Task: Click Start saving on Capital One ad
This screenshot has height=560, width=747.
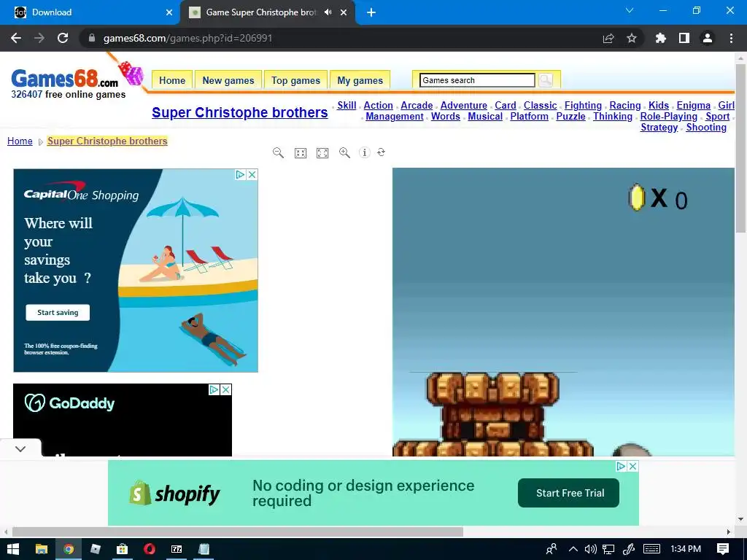Action: click(58, 312)
